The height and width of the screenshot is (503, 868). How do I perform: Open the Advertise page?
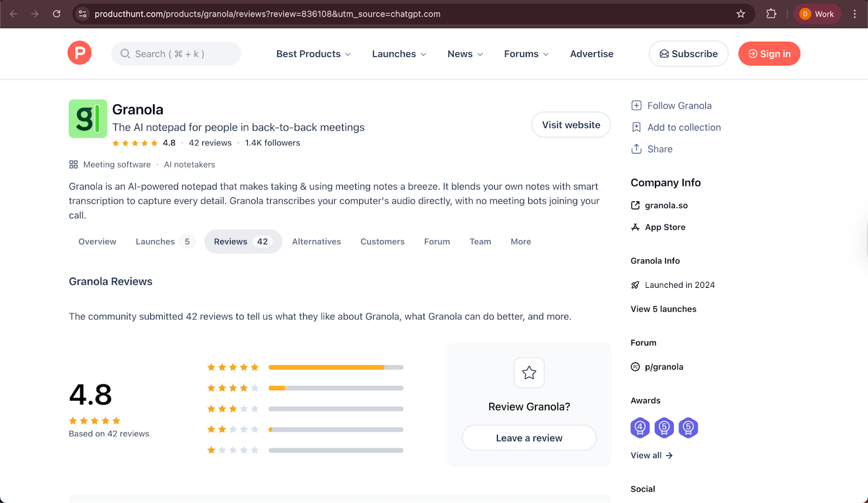(591, 54)
